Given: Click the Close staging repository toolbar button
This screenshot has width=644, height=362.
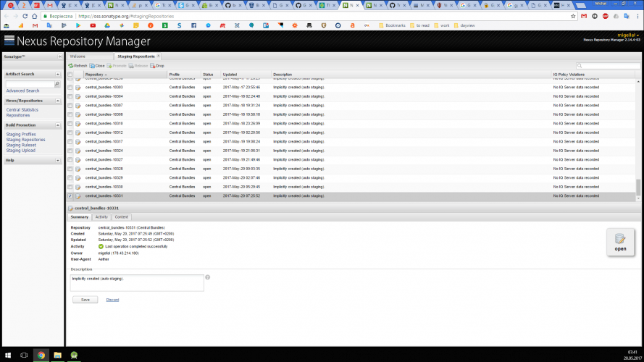Looking at the screenshot, I should pos(97,66).
